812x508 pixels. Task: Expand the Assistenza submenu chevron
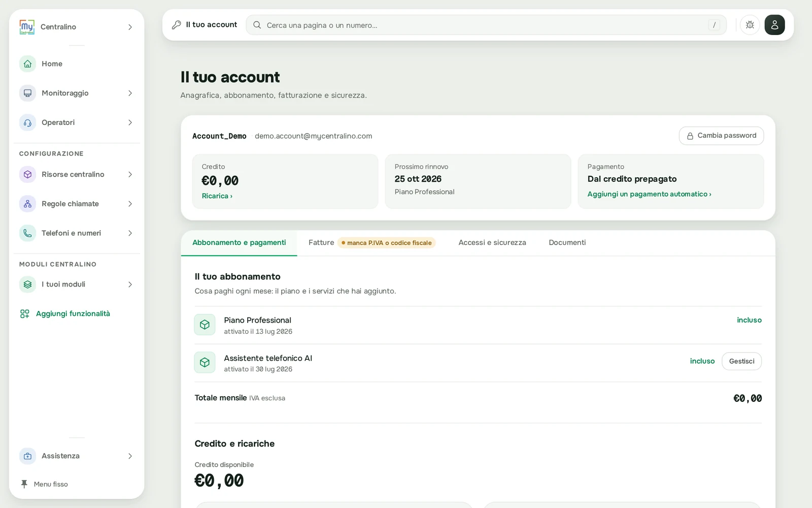click(x=130, y=456)
